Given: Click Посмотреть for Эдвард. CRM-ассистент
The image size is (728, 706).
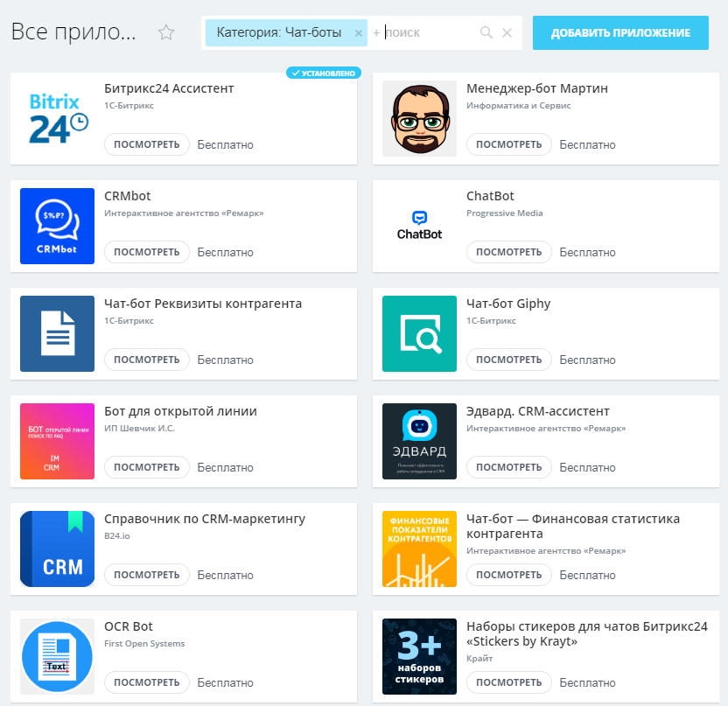Looking at the screenshot, I should (509, 467).
